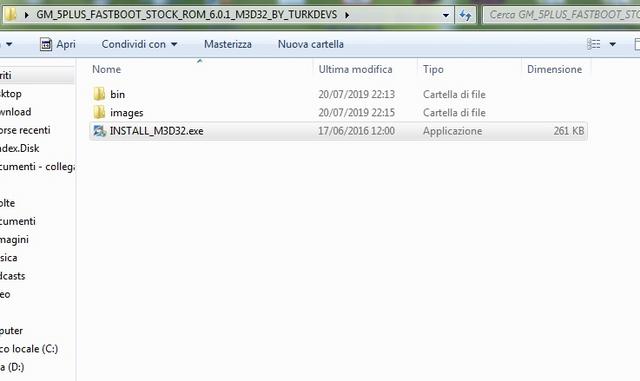640x381 pixels.
Task: Click the Organizza dropdown arrow at left
Action: click(9, 44)
